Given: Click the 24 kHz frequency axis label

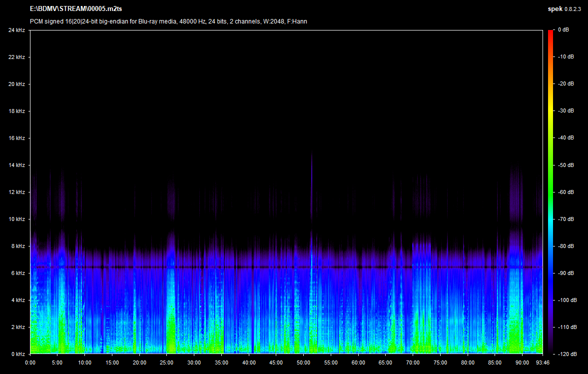Looking at the screenshot, I should [16, 30].
